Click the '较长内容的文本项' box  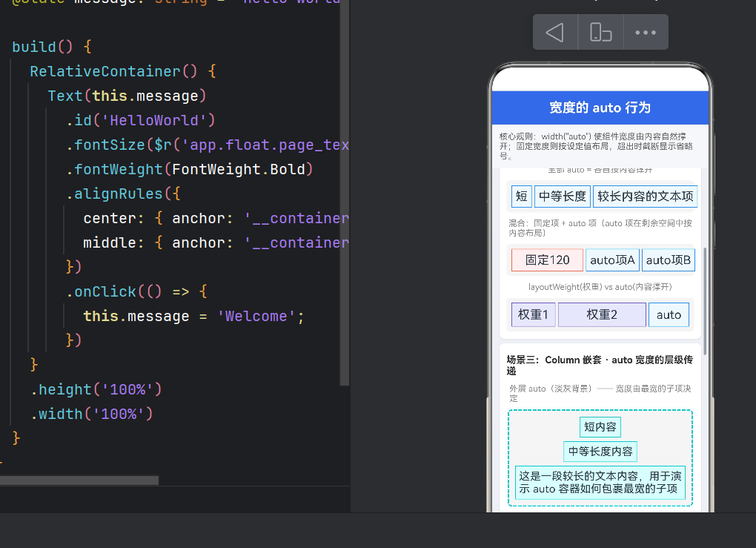tap(645, 197)
